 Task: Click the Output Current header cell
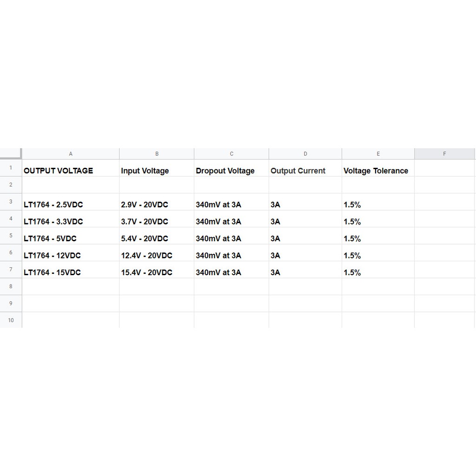pyautogui.click(x=298, y=171)
